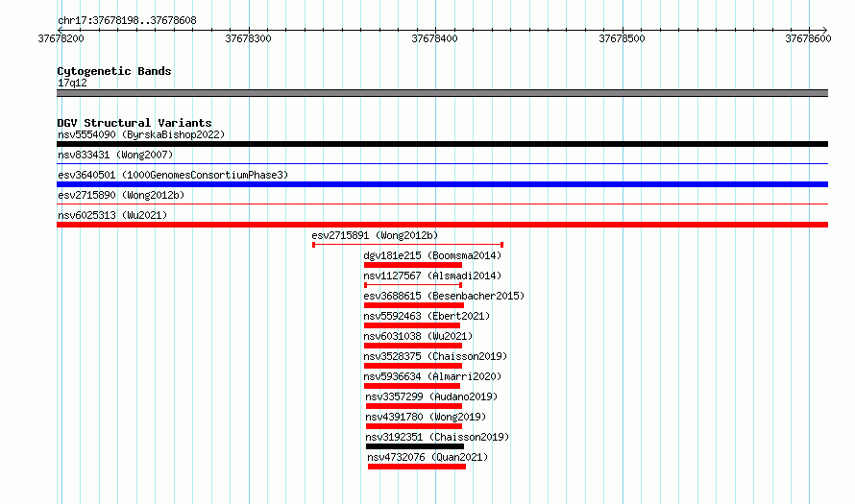Click the thin red esv2715890 line
The image size is (855, 504).
click(x=442, y=204)
